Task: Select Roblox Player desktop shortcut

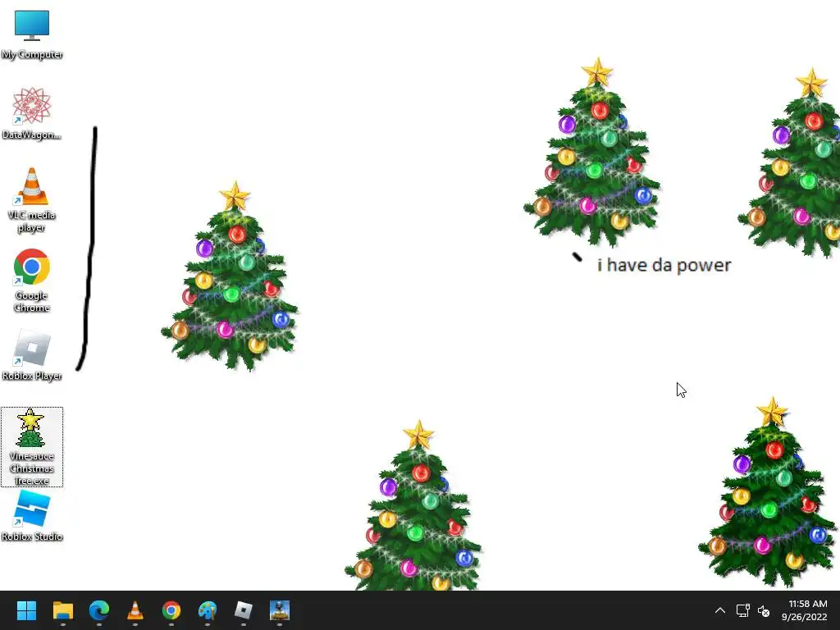Action: pyautogui.click(x=32, y=354)
